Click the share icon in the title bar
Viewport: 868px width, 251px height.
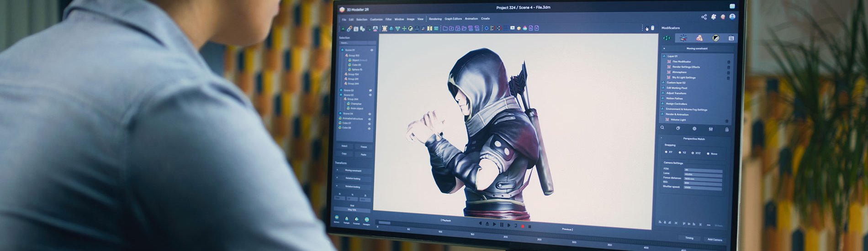[x=704, y=17]
